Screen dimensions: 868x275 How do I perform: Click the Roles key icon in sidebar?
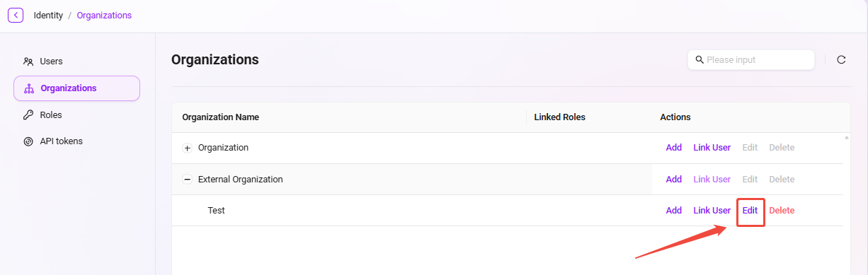coord(28,115)
